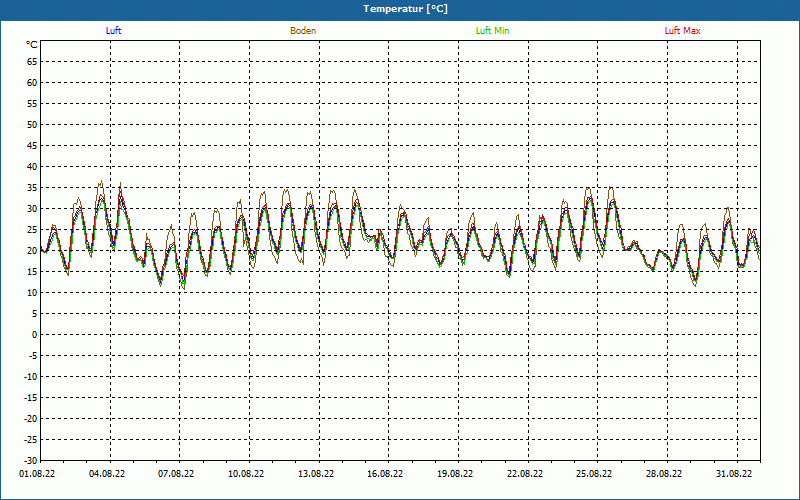Click the °C unit label on axis
800x500 pixels.
[32, 45]
